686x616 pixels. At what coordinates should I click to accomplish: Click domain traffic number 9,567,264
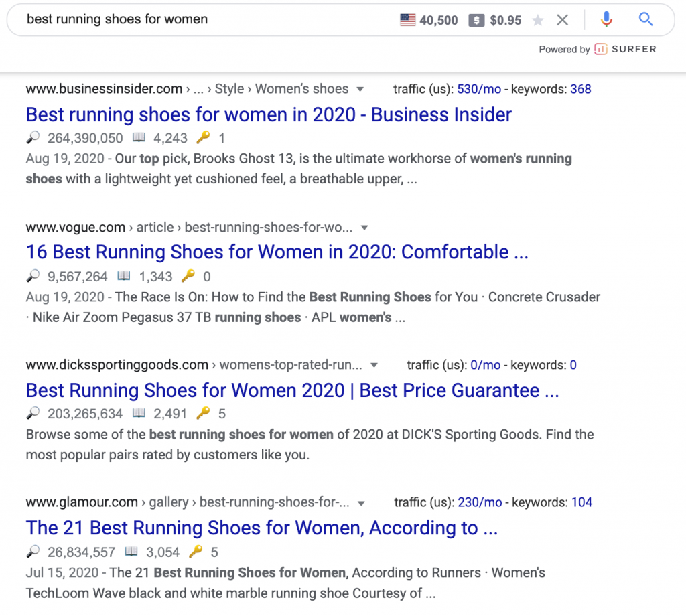[78, 277]
